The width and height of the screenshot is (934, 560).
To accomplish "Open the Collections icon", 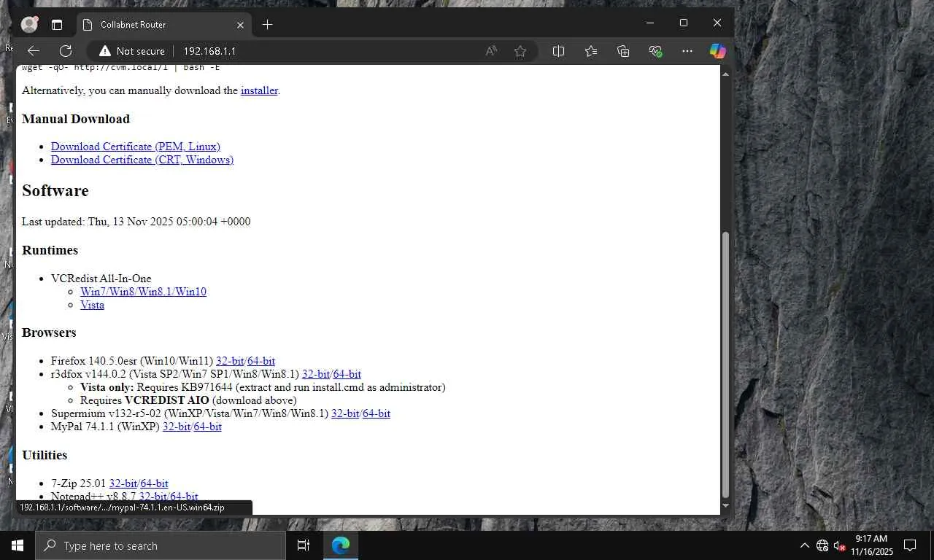I will tap(623, 51).
